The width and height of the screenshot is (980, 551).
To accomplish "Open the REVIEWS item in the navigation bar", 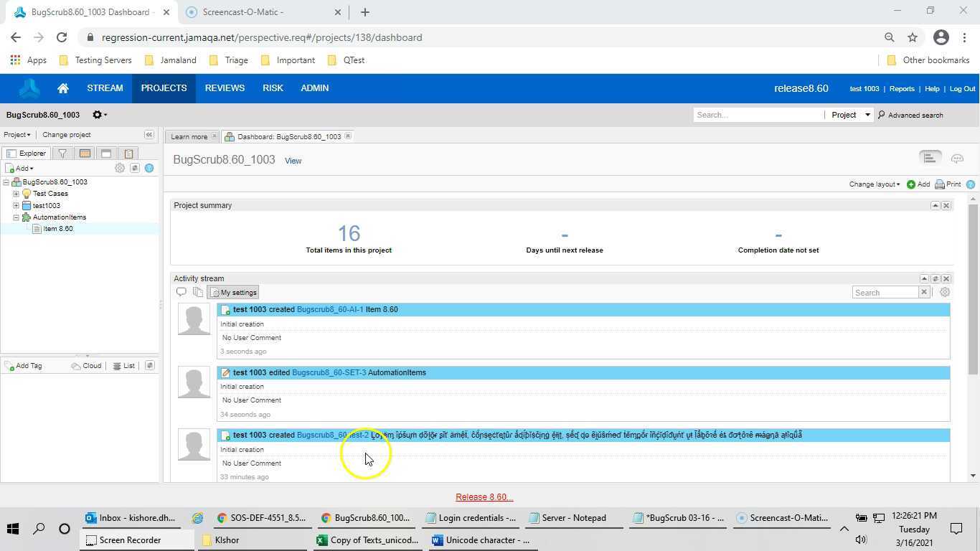I will [225, 88].
